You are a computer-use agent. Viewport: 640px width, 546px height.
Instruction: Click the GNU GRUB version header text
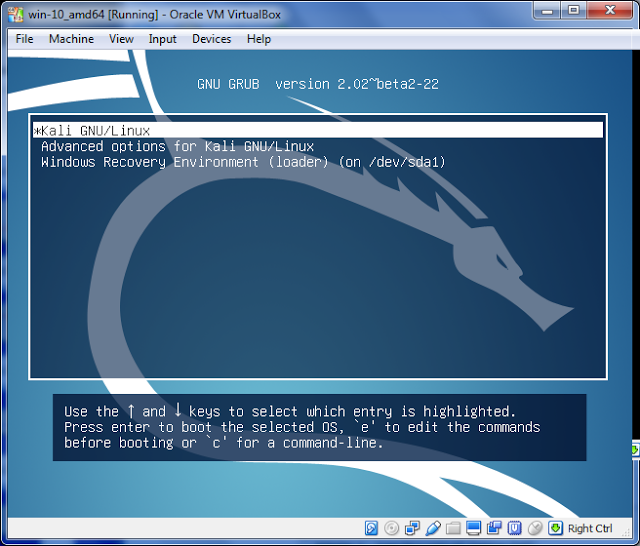(318, 84)
